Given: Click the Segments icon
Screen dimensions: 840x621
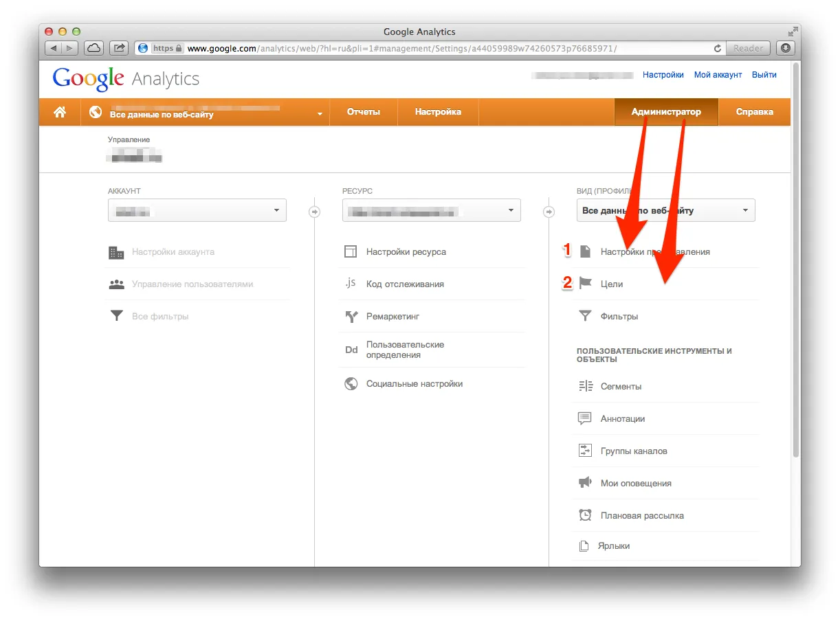Looking at the screenshot, I should click(585, 386).
